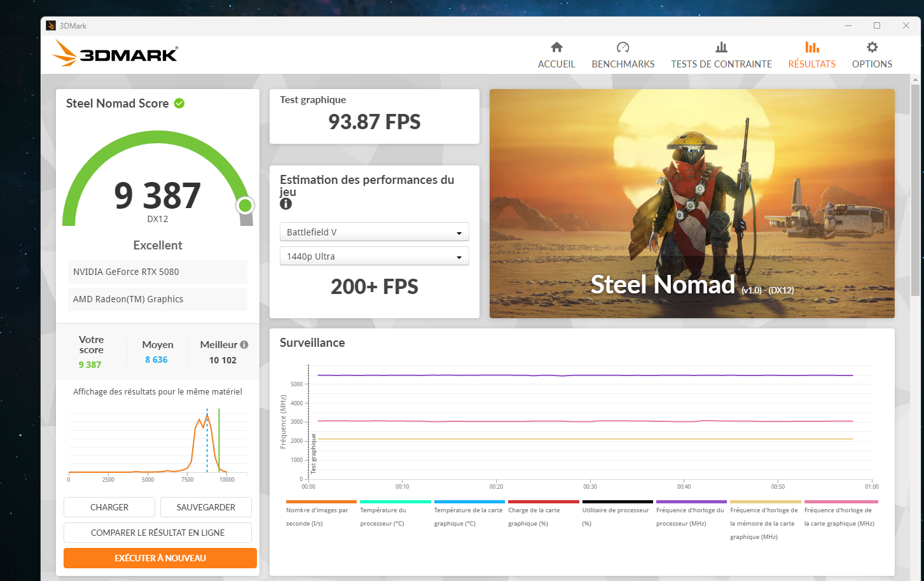
Task: Click the Steel Nomad artwork image
Action: click(692, 204)
